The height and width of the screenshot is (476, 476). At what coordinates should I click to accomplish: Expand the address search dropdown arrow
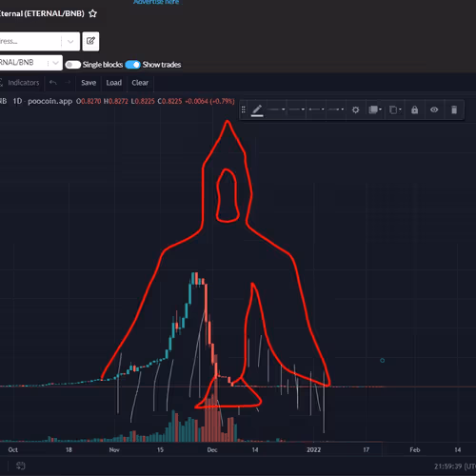coord(70,41)
